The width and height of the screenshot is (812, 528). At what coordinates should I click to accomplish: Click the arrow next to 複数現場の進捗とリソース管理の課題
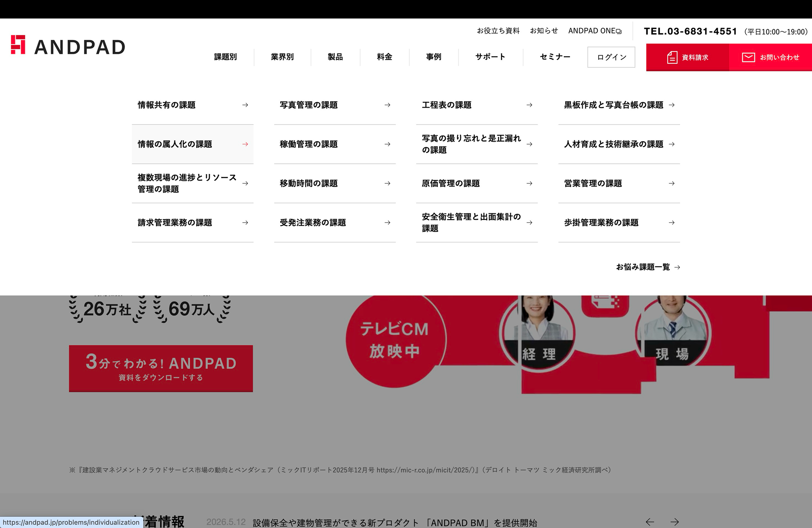tap(245, 183)
